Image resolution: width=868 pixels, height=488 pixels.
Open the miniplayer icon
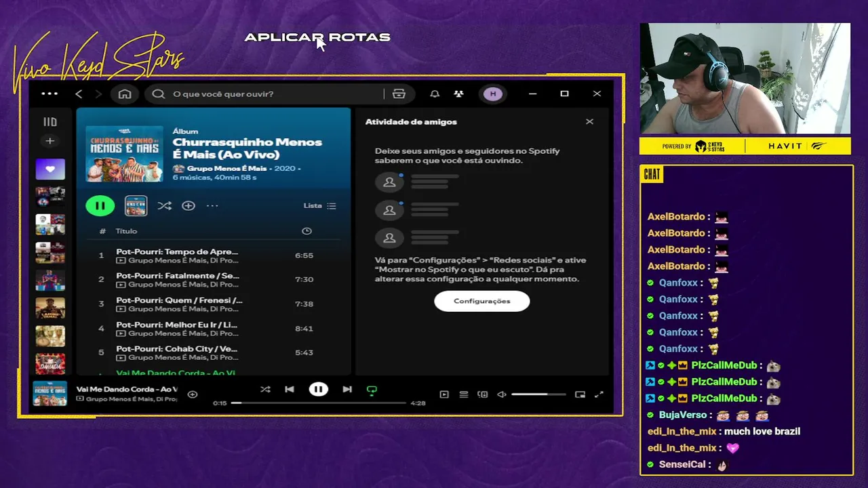tap(580, 394)
